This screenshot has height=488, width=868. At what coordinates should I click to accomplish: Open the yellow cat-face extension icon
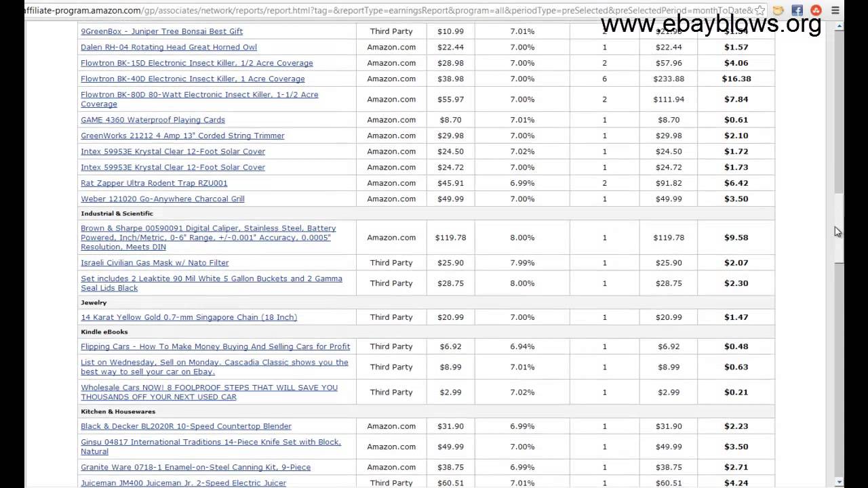click(778, 10)
